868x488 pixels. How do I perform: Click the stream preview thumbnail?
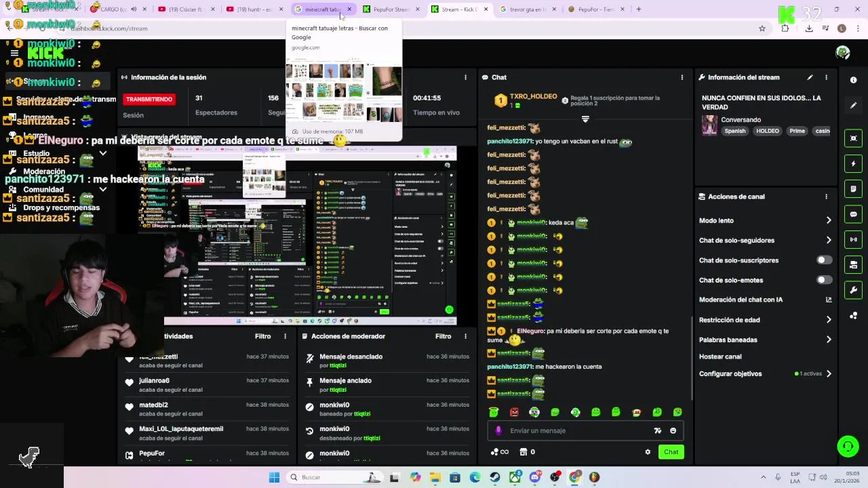point(297,235)
